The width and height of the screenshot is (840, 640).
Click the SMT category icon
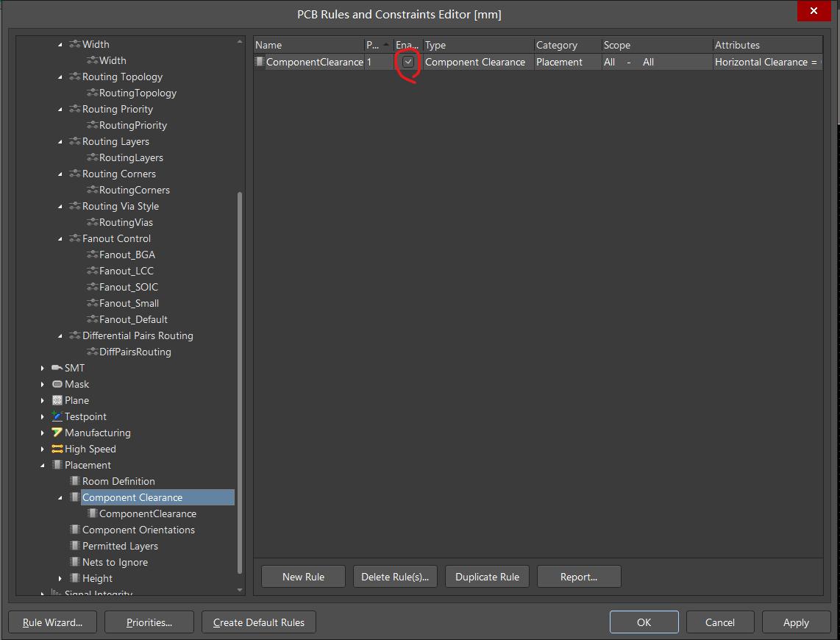click(x=57, y=368)
